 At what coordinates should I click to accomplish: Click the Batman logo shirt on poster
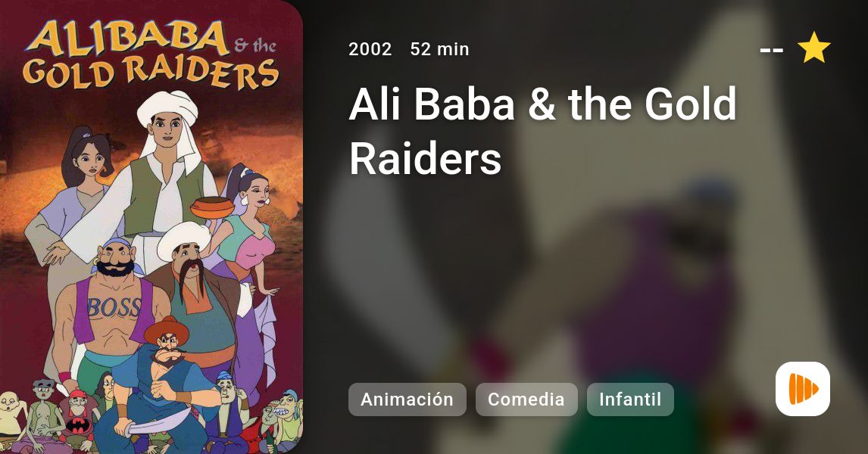pyautogui.click(x=78, y=425)
